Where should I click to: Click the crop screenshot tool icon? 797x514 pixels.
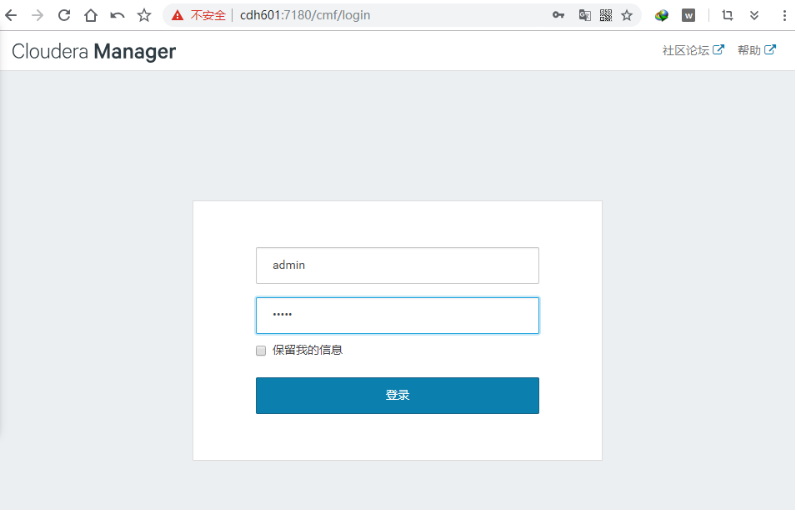click(x=727, y=15)
